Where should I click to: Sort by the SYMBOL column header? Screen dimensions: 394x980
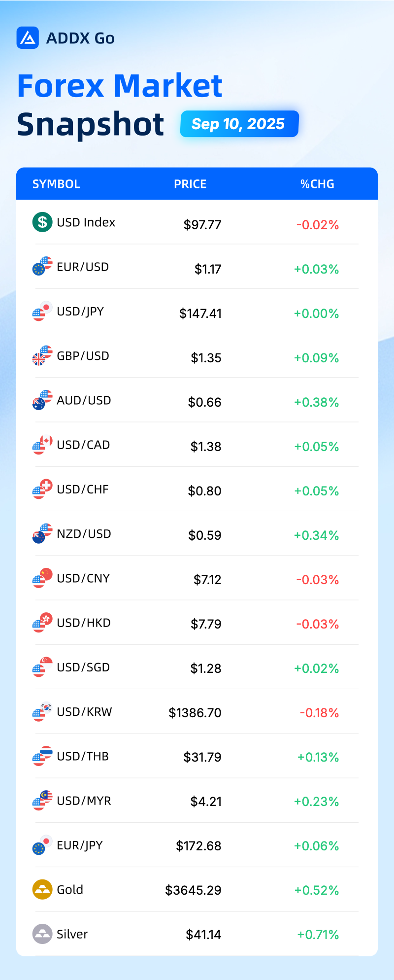click(x=56, y=184)
